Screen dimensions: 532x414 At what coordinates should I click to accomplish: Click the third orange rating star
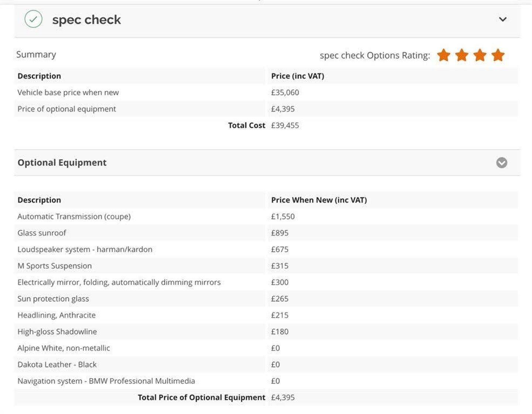[480, 55]
